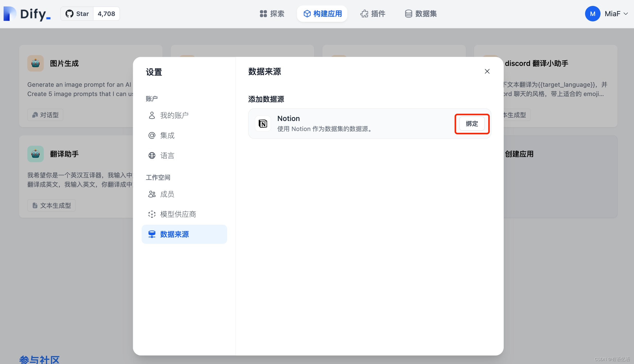This screenshot has width=634, height=364.
Task: Click the 添加数据源 section heading
Action: [266, 99]
